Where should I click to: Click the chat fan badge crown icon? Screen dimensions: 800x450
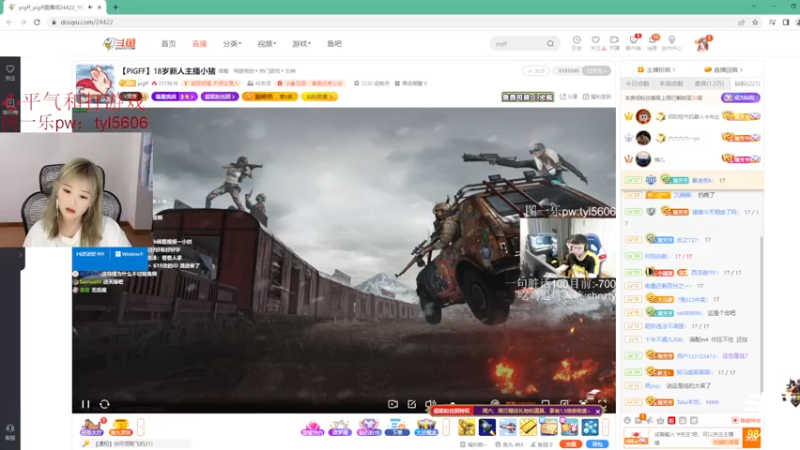coord(660,420)
